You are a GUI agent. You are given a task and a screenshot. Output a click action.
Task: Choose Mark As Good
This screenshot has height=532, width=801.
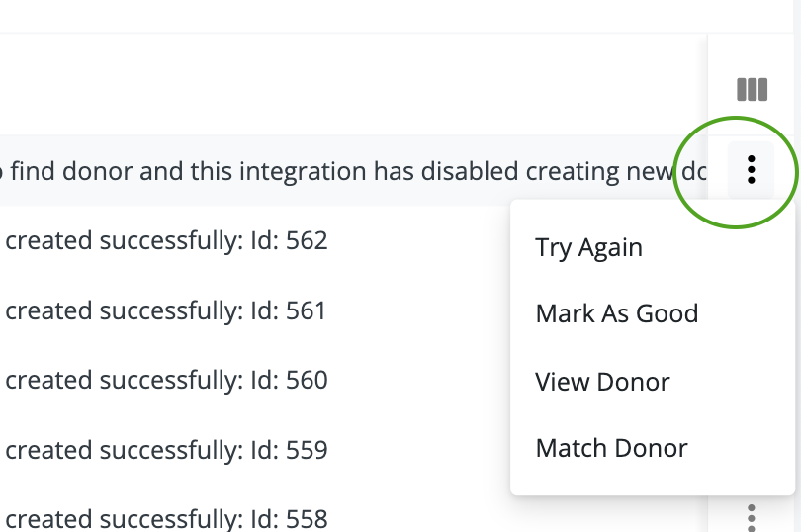[x=616, y=313]
